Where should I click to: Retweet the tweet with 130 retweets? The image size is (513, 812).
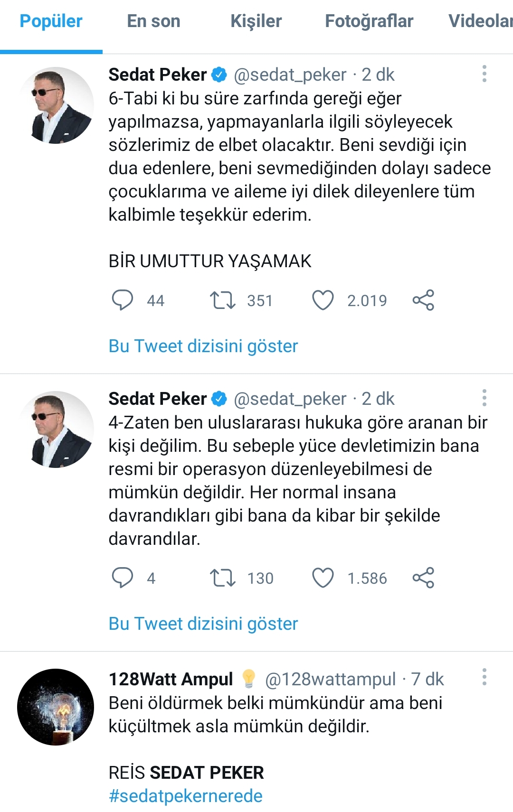(223, 578)
